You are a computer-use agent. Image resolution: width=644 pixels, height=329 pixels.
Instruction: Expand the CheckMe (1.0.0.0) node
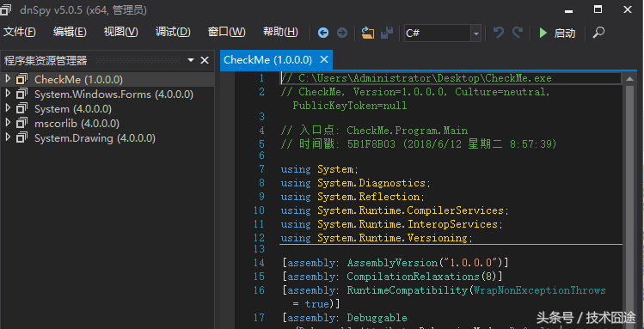point(8,78)
